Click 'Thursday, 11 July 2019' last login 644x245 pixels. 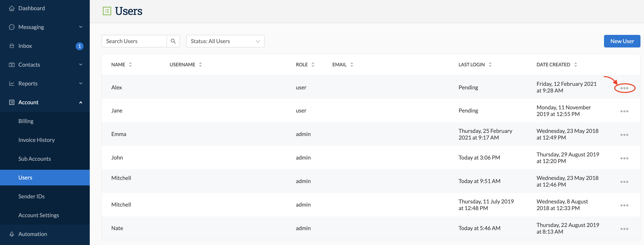[486, 201]
